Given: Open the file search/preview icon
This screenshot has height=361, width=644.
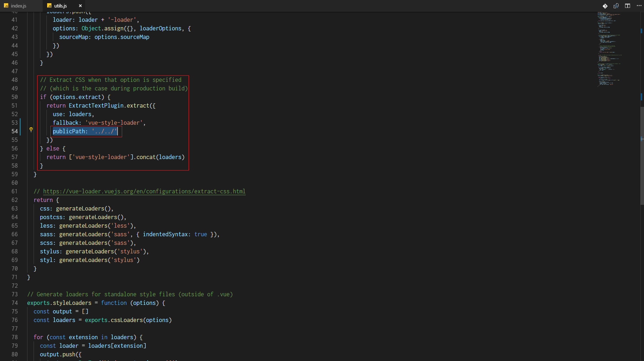Looking at the screenshot, I should point(616,6).
